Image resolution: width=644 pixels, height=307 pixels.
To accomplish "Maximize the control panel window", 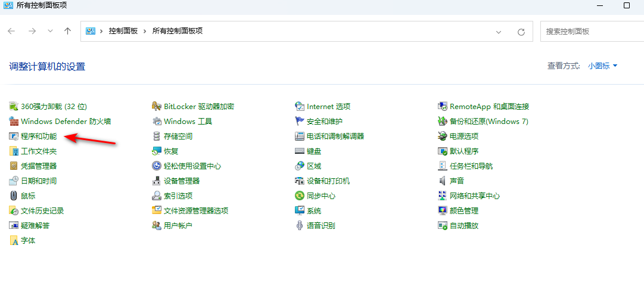I will [626, 5].
